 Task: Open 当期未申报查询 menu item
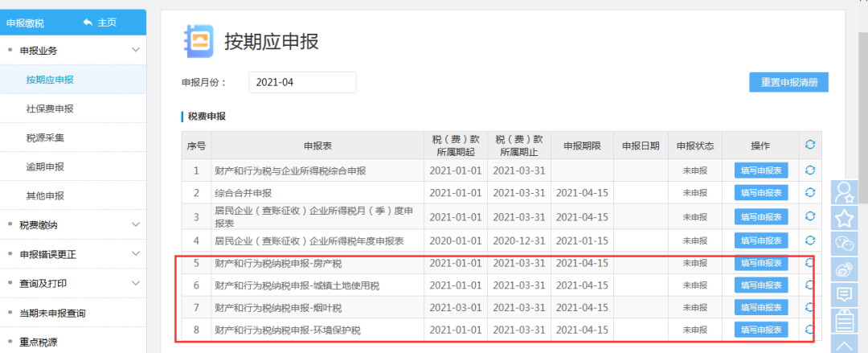pyautogui.click(x=73, y=313)
